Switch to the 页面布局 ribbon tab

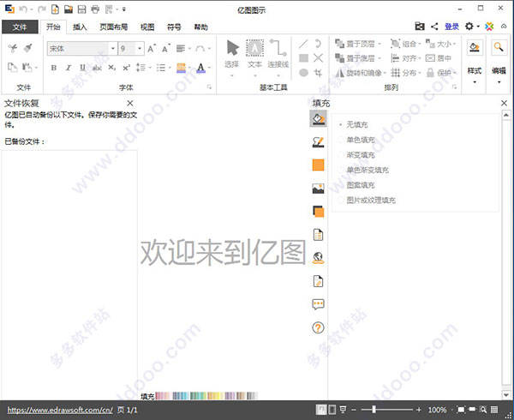click(113, 27)
